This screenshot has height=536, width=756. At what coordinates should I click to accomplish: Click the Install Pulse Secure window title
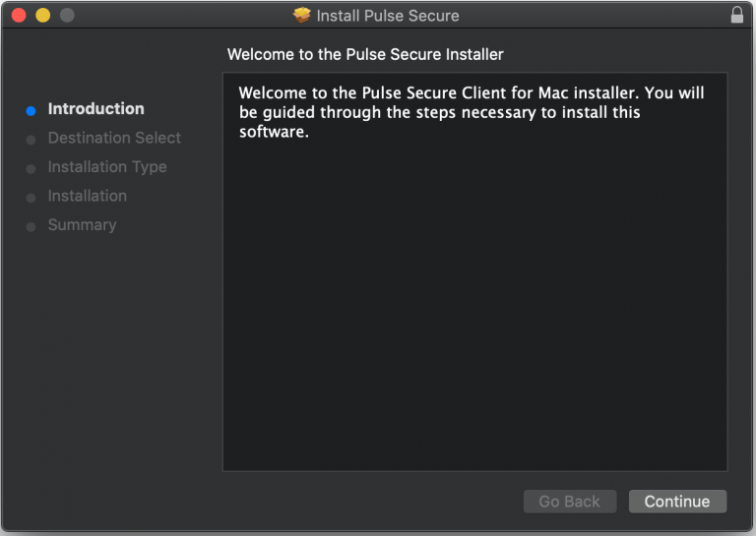387,16
